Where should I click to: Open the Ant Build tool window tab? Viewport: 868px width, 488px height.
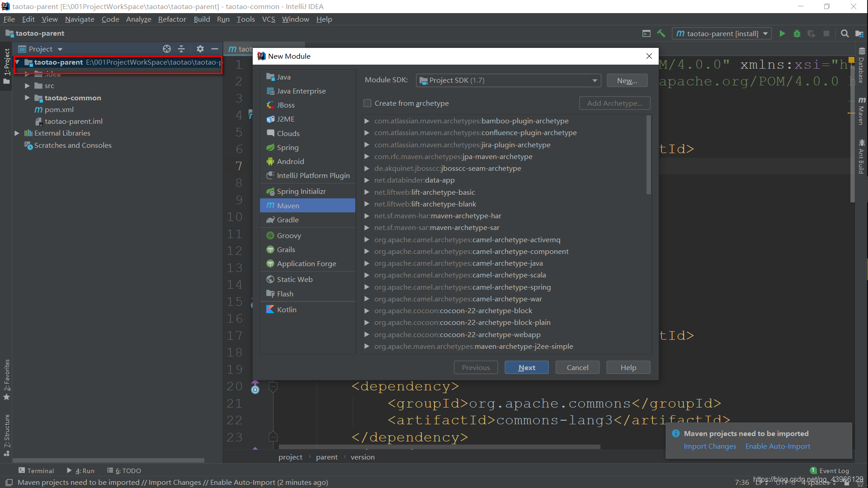[x=862, y=156]
